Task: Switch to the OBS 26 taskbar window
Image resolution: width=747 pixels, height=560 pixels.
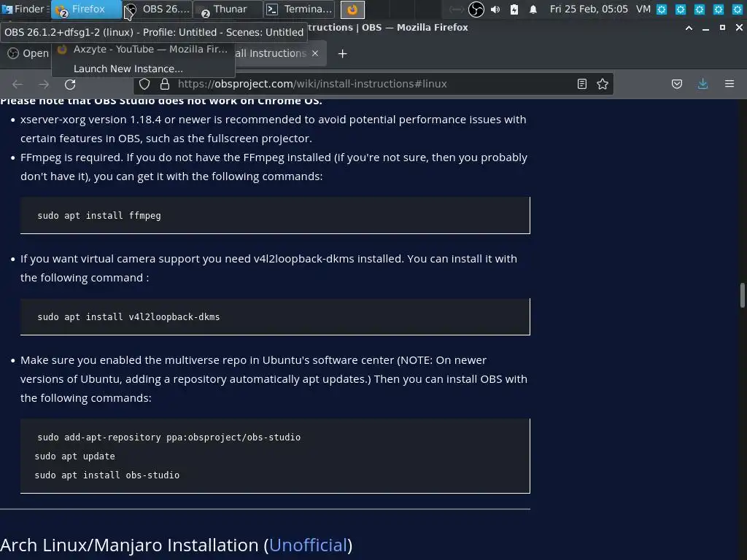Action: click(158, 9)
